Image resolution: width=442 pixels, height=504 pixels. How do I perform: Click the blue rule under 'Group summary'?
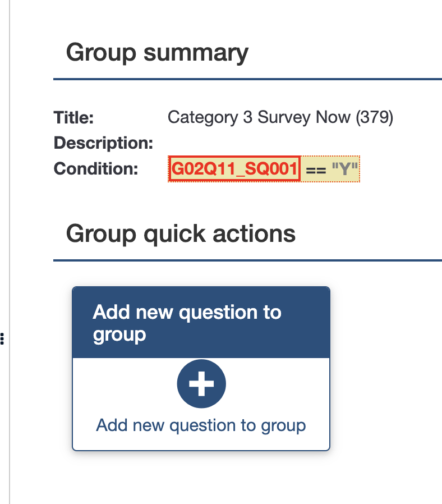pos(247,80)
